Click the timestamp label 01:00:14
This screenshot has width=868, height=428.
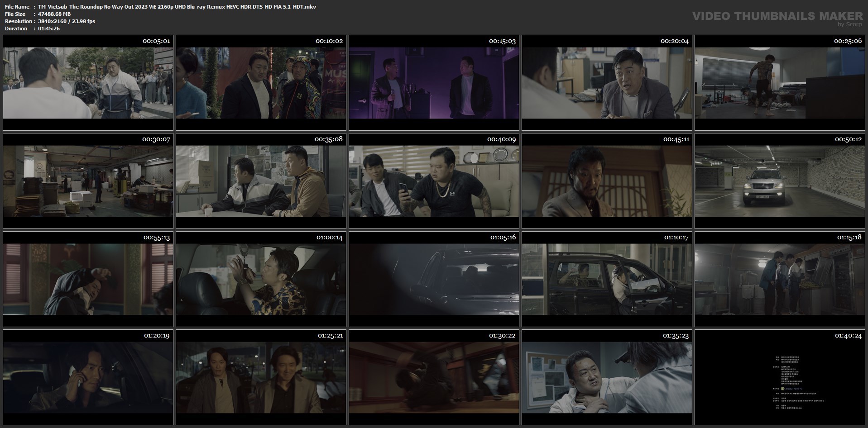click(x=330, y=238)
